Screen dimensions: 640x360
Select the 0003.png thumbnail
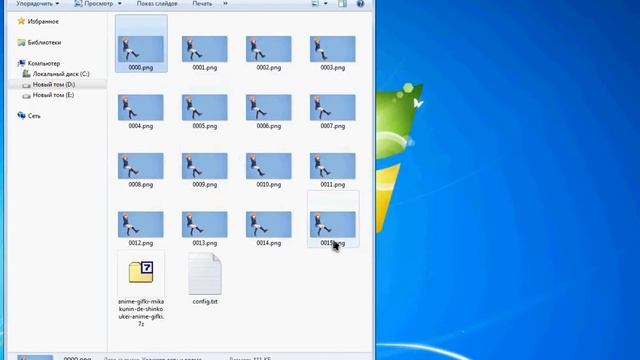333,49
